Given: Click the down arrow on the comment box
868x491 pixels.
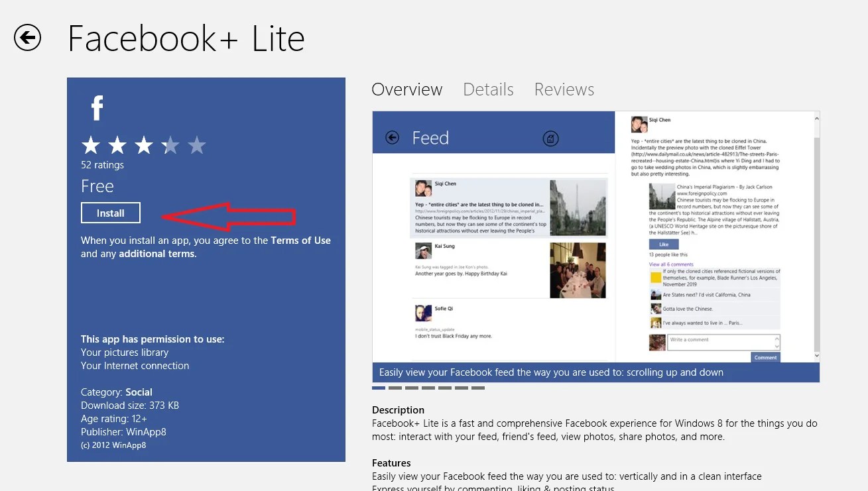Looking at the screenshot, I should 776,346.
